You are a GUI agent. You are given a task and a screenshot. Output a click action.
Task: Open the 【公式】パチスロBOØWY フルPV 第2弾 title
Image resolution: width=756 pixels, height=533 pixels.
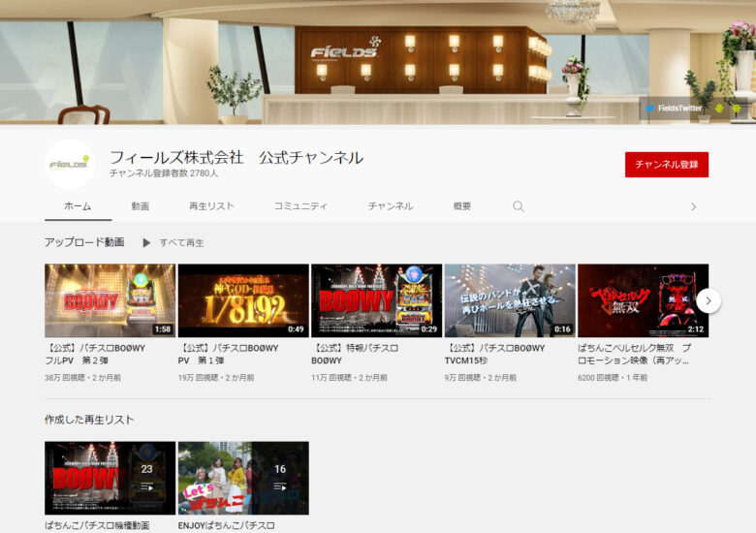[x=95, y=355]
